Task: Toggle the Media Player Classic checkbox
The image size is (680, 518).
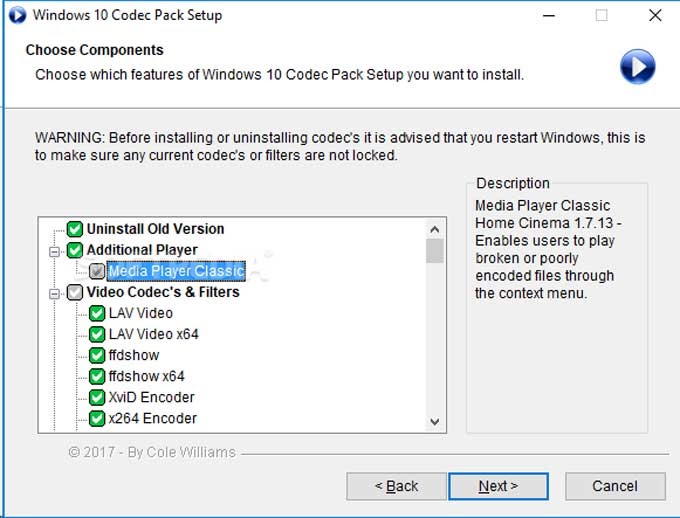Action: coord(97,271)
